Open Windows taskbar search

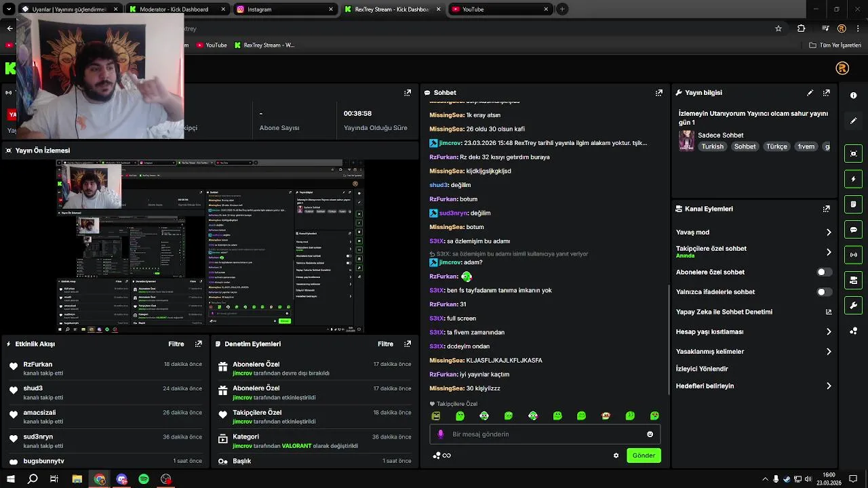tap(33, 479)
